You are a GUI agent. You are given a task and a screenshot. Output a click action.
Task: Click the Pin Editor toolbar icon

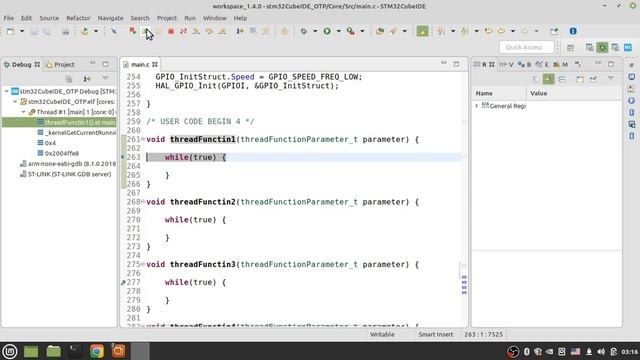point(554,31)
